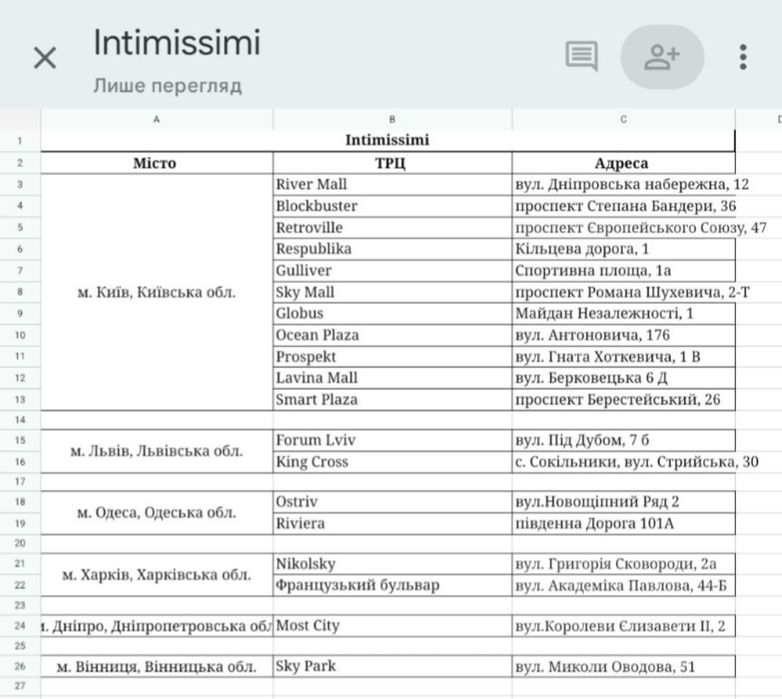Select address проспект Європейського Союзу, 47
The height and width of the screenshot is (699, 782).
point(623,227)
